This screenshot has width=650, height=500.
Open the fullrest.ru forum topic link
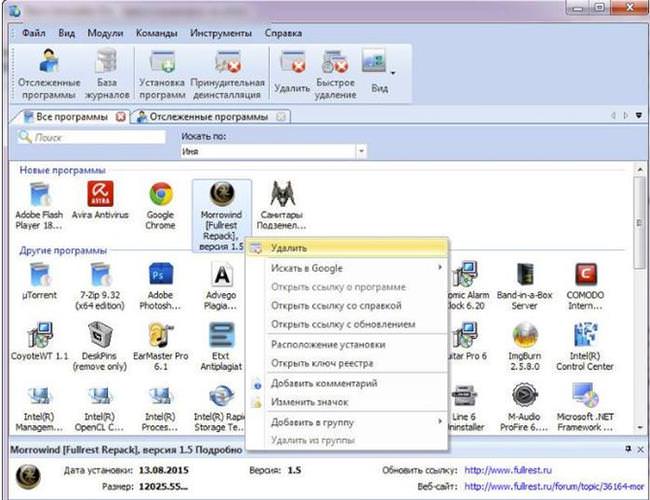point(554,486)
